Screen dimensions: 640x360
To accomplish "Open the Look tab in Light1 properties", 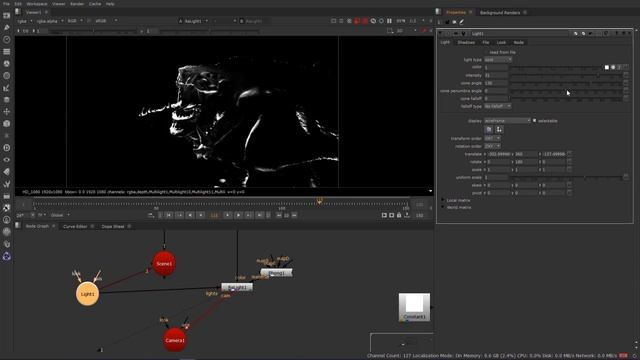I will click(x=501, y=42).
